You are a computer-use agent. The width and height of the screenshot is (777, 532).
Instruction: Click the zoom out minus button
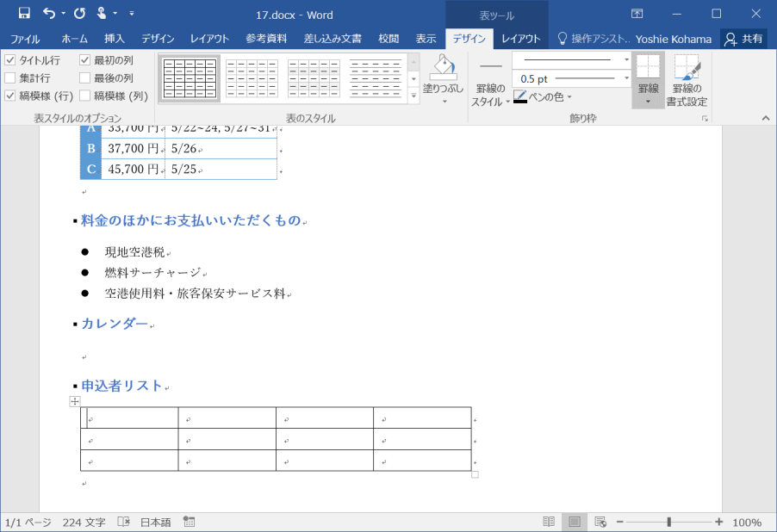click(x=620, y=522)
